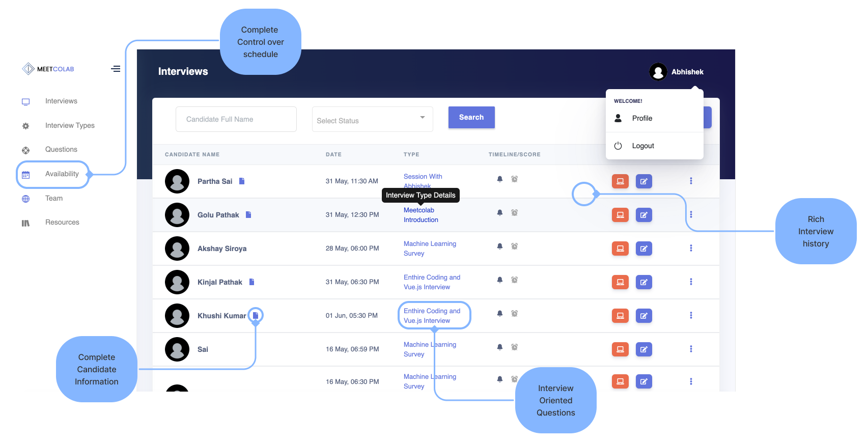Image resolution: width=868 pixels, height=442 pixels.
Task: Open Khushi Kumar's document icon
Action: 256,316
